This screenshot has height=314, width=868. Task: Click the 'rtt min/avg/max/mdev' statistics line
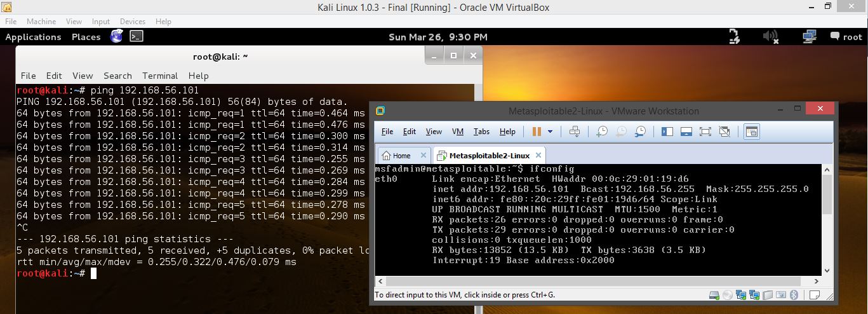[x=156, y=262]
